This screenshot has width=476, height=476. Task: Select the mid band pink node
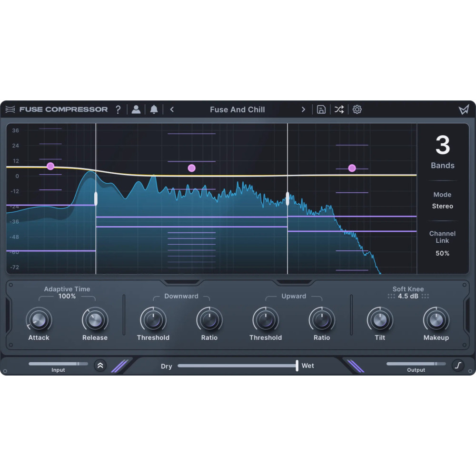191,168
